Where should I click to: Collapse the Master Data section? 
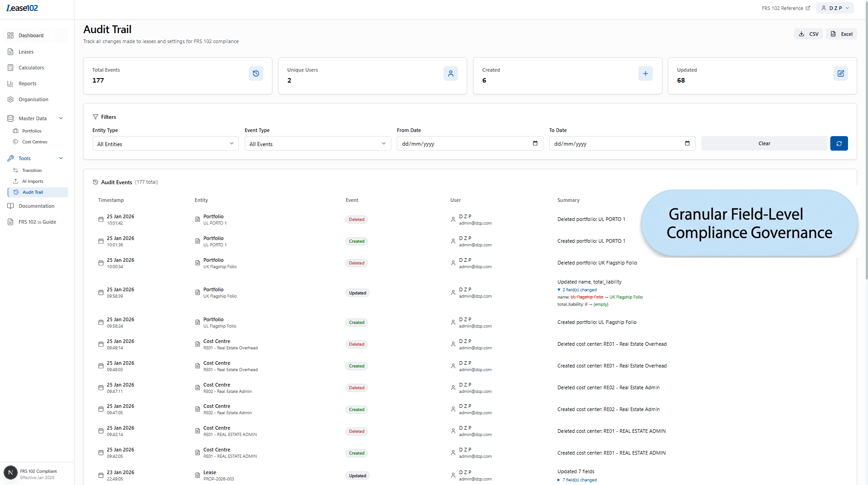pos(61,118)
